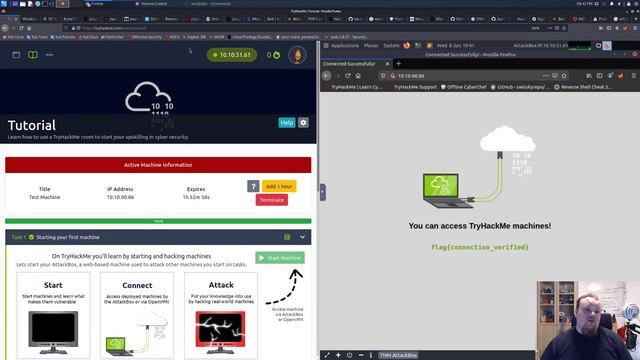Open GitHub swisskyrepo bookmark in AttackBox

tap(520, 87)
